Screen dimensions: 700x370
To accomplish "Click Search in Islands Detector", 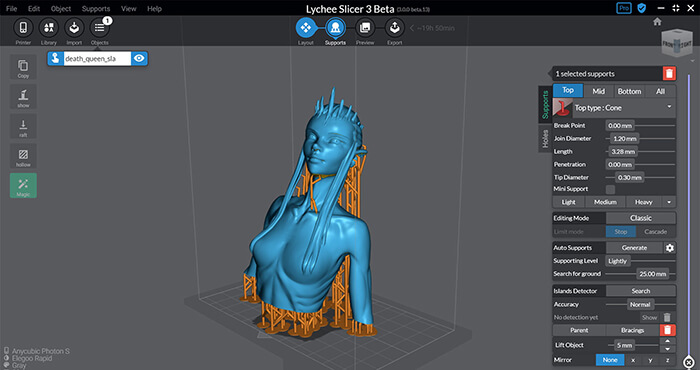I will click(x=641, y=291).
